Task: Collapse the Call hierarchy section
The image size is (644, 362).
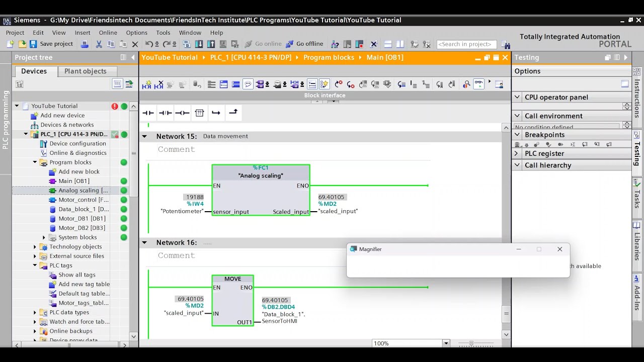Action: pyautogui.click(x=517, y=165)
